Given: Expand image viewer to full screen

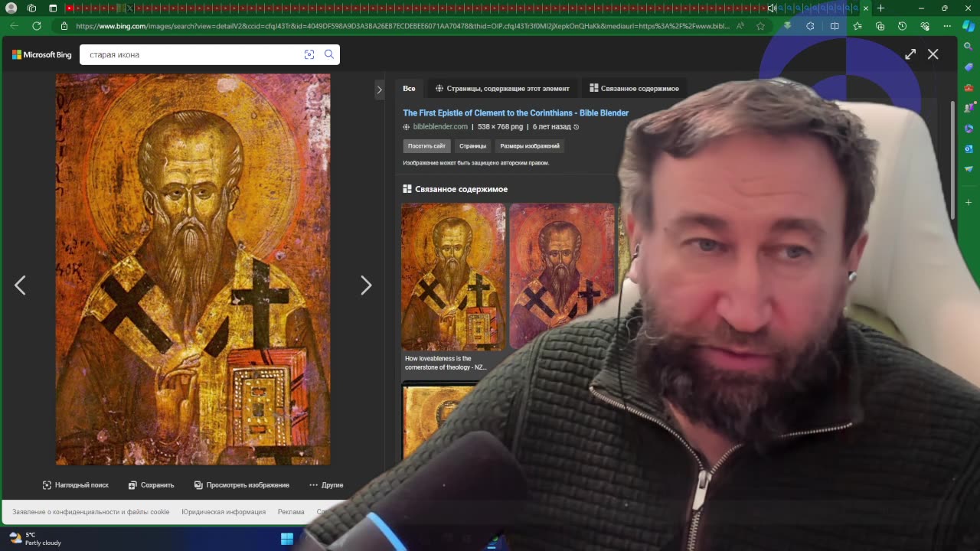Looking at the screenshot, I should [x=910, y=54].
